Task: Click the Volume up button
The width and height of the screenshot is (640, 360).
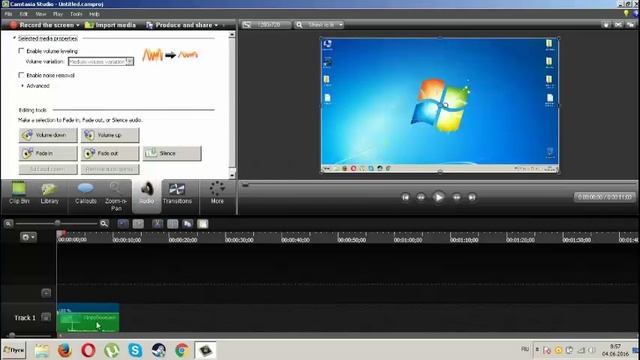Action: coord(110,135)
